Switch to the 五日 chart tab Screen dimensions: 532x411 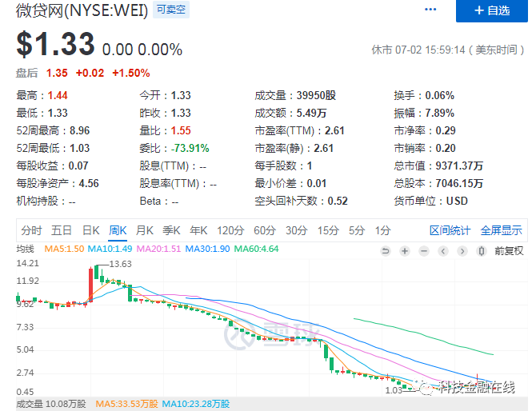[x=62, y=230]
